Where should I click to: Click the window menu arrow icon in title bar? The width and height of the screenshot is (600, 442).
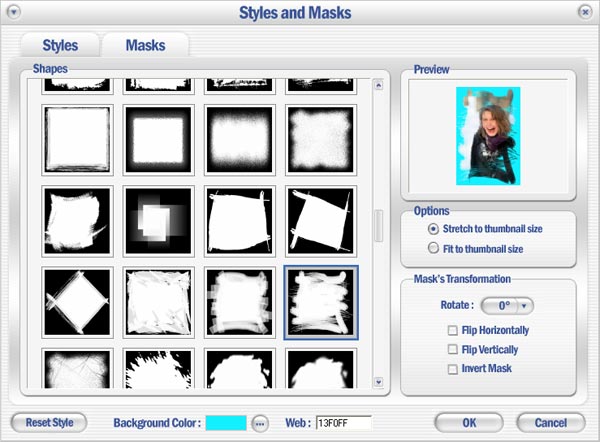14,12
